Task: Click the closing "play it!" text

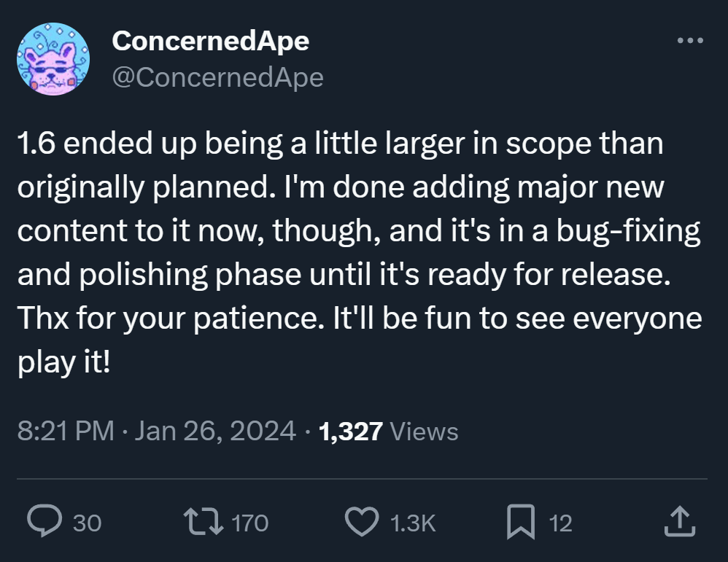Action: [x=63, y=362]
